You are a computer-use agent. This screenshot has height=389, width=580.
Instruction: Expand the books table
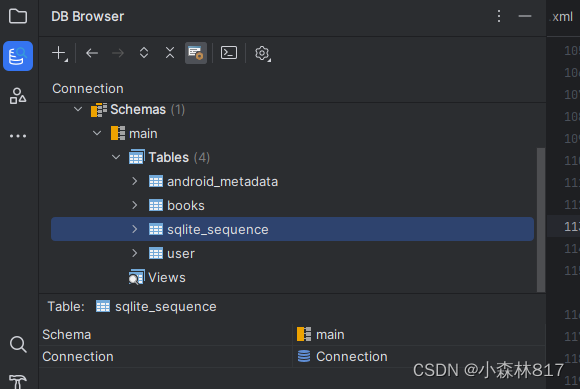135,205
